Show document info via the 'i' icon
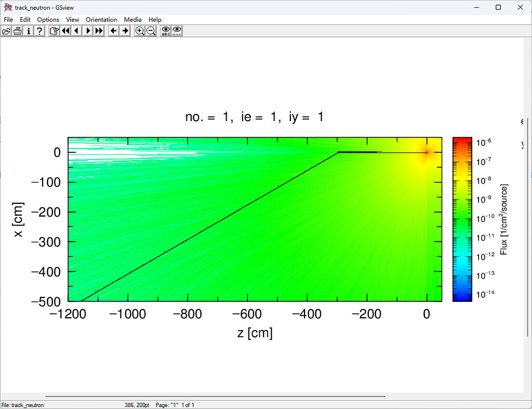This screenshot has width=532, height=409. click(29, 31)
